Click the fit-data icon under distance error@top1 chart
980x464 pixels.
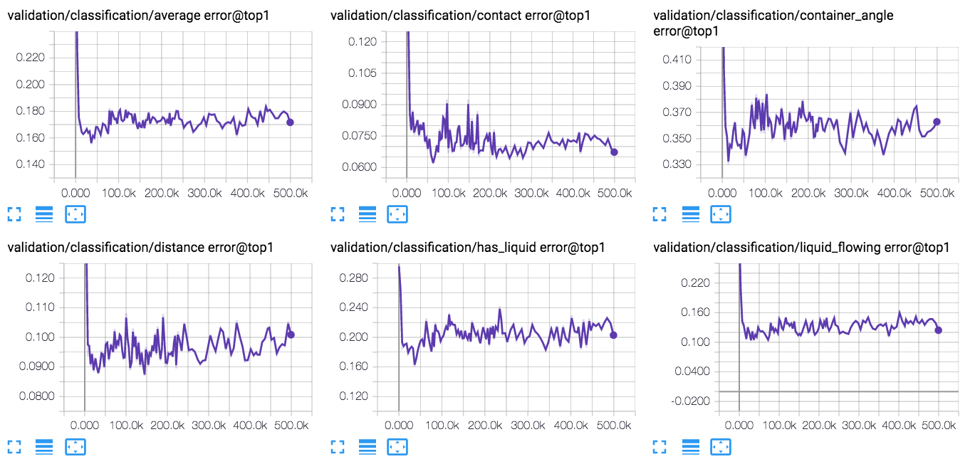click(75, 446)
